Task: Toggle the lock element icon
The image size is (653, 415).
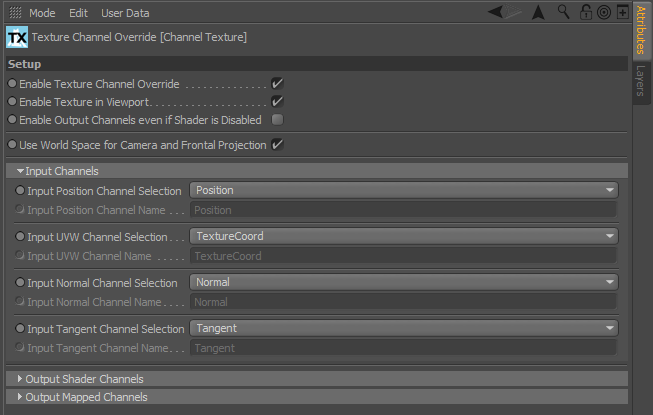Action: point(586,12)
